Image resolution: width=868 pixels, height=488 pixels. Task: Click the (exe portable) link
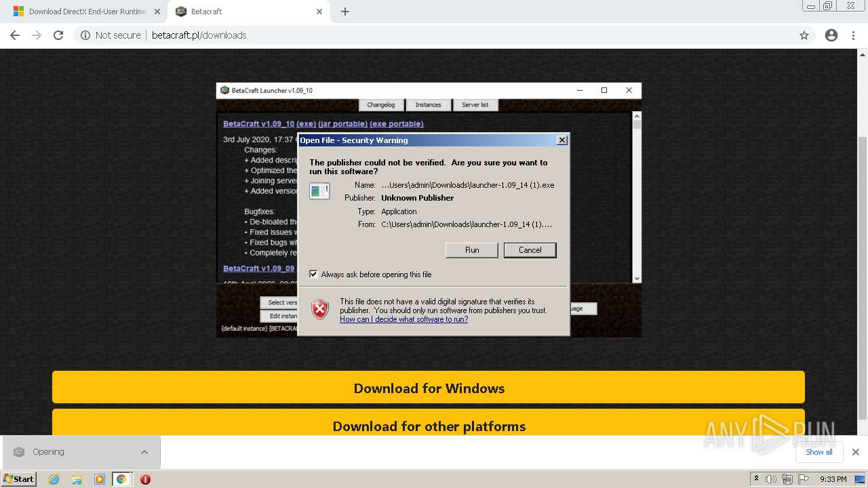pos(397,124)
